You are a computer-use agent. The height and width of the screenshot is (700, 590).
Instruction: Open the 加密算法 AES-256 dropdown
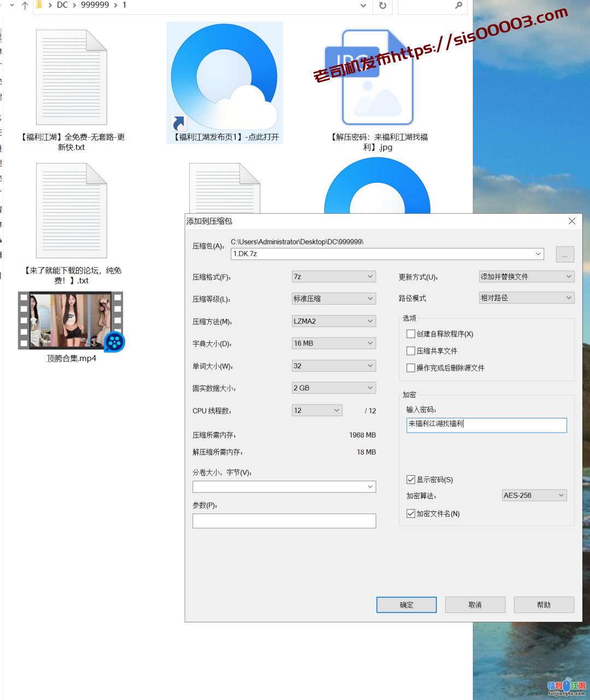tap(534, 495)
